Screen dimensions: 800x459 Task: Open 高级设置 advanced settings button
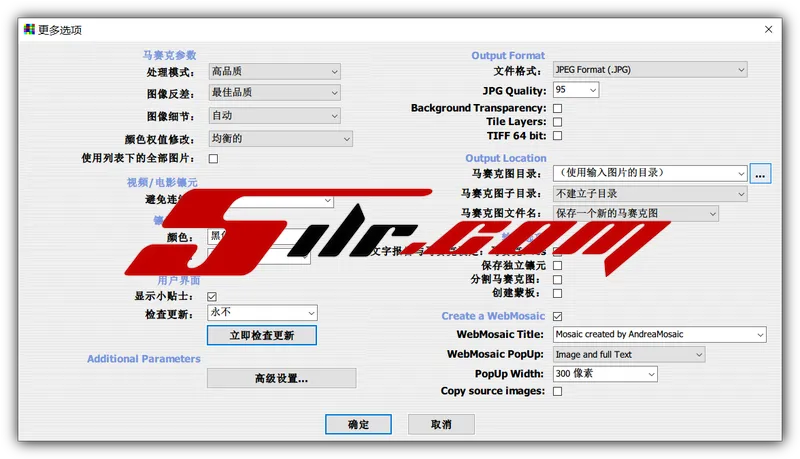(x=282, y=378)
